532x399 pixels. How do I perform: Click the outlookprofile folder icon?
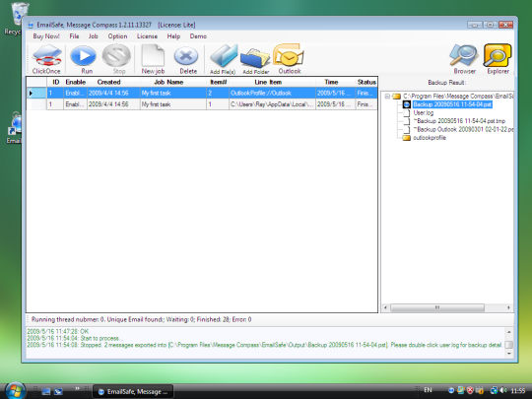[x=406, y=138]
